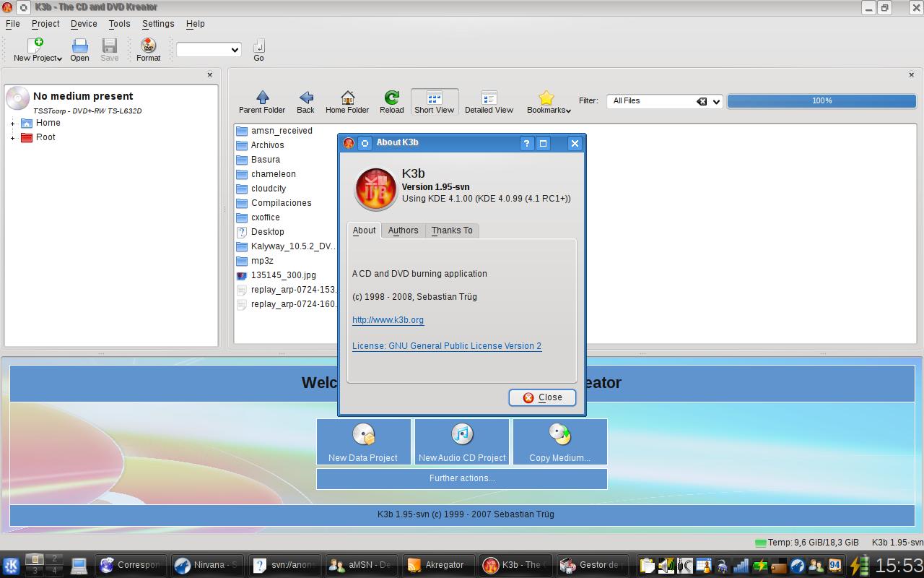Select the Compilaciones folder
The image size is (924, 578).
(x=274, y=203)
